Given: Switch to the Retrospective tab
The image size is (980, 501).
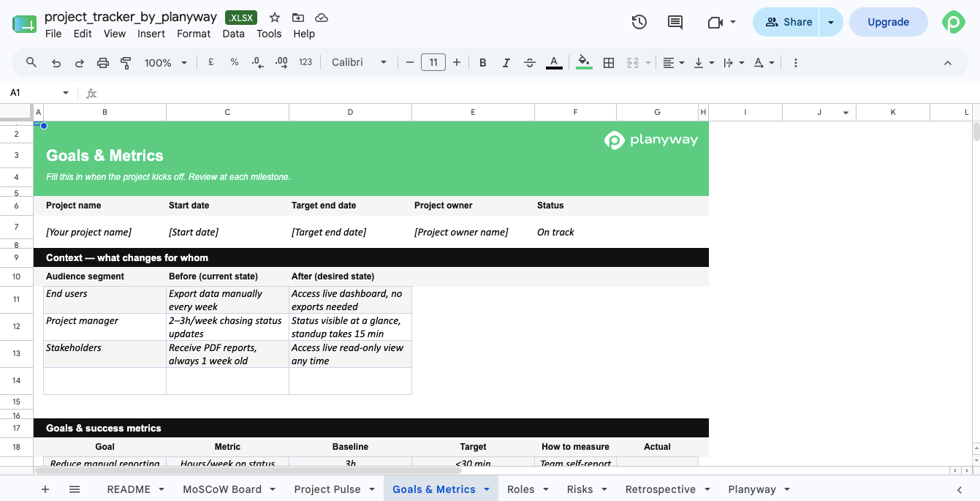Looking at the screenshot, I should tap(661, 489).
